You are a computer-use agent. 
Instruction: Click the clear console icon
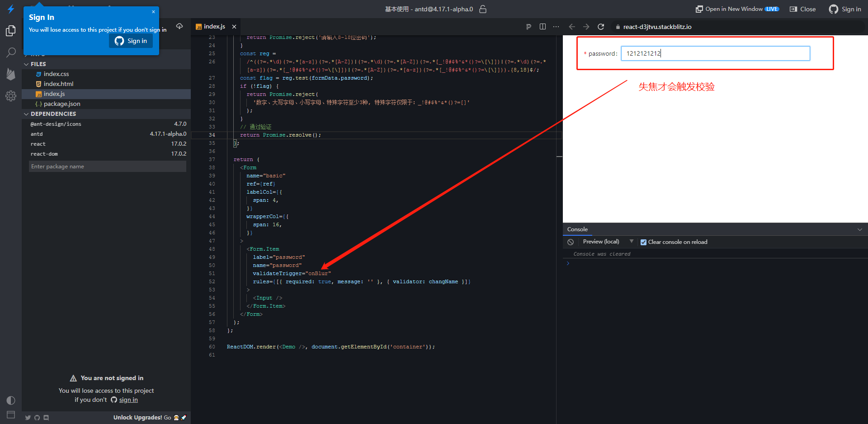click(570, 242)
